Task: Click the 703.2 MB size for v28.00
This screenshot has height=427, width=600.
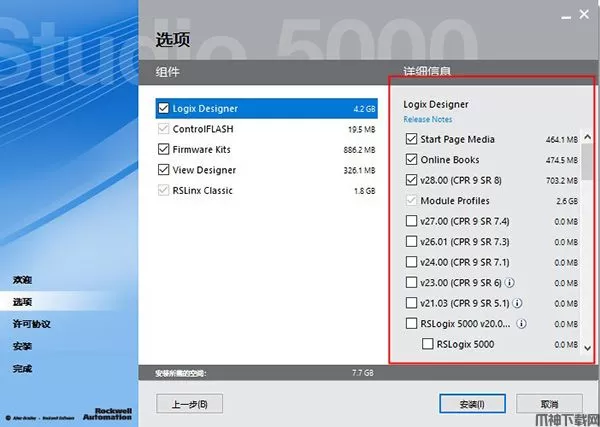Action: coord(562,180)
